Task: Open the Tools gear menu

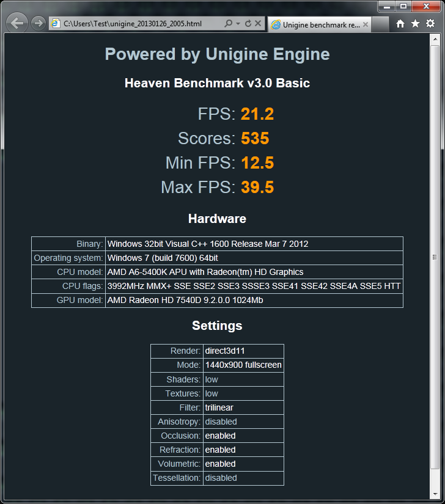Action: click(430, 23)
